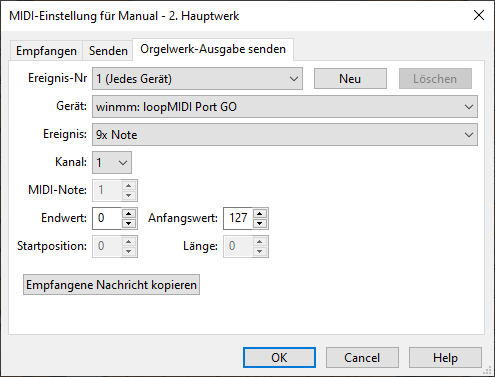Expand the Gerät device dropdown
This screenshot has height=377, width=495.
tap(285, 107)
